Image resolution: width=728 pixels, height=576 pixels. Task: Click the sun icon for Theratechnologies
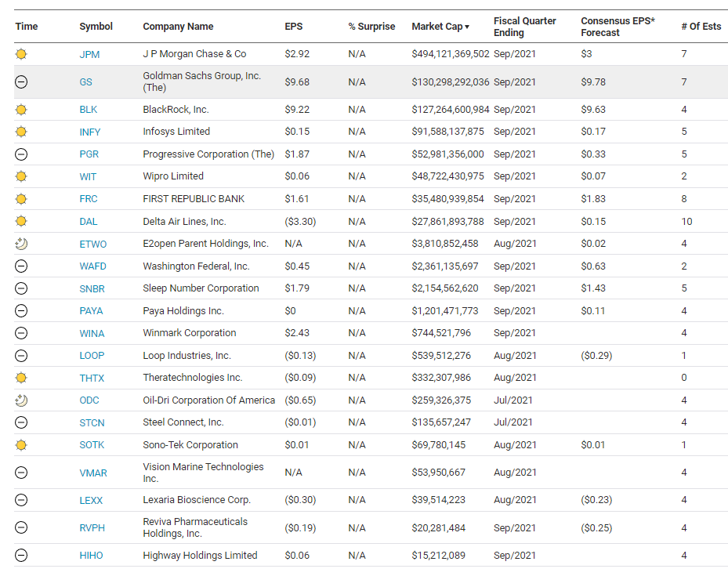click(x=21, y=378)
